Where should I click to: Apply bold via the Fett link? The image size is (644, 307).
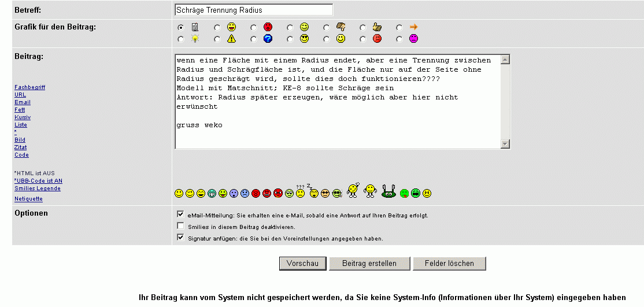(19, 110)
